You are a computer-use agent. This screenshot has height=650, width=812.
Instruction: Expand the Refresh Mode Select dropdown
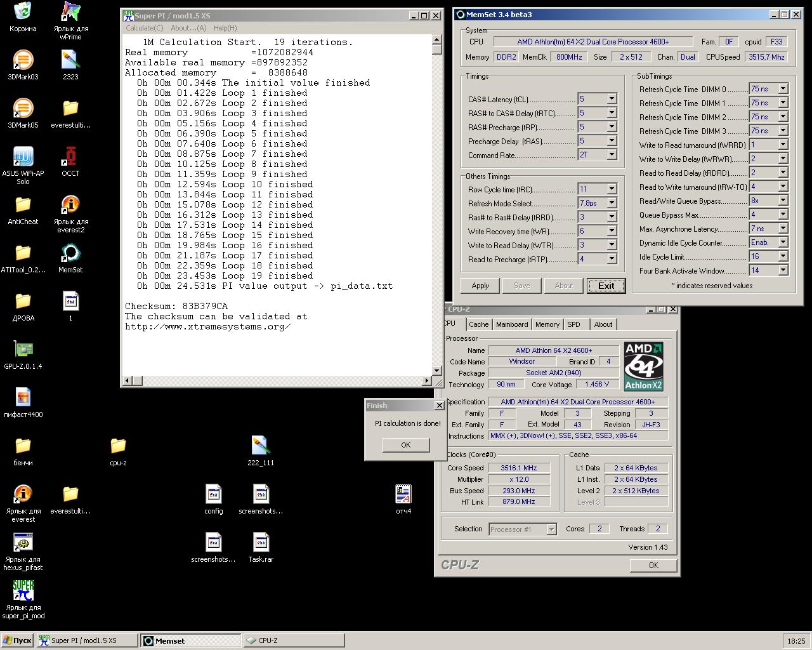point(612,203)
